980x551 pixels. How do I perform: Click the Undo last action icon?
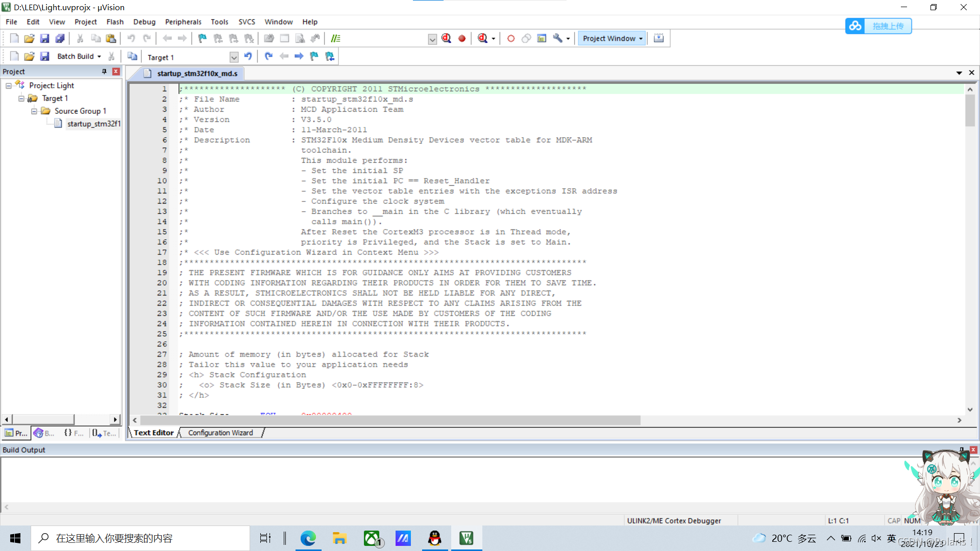[x=131, y=38]
